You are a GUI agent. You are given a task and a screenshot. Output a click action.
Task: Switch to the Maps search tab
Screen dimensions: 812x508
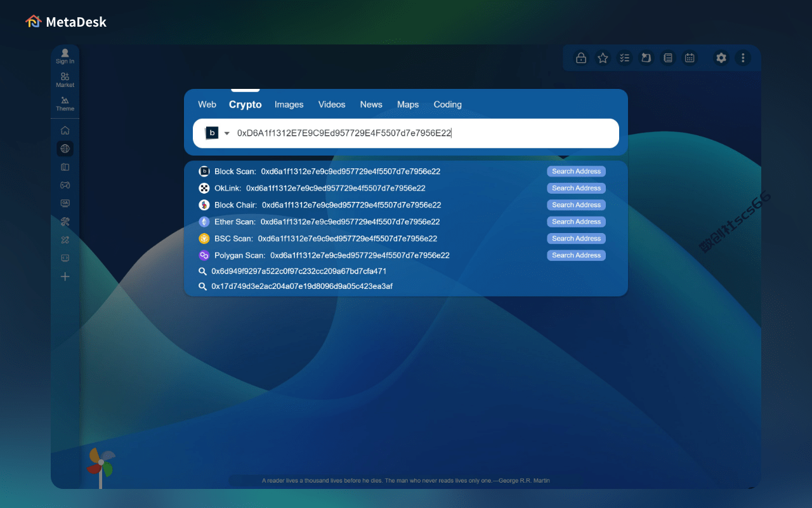[x=408, y=105]
